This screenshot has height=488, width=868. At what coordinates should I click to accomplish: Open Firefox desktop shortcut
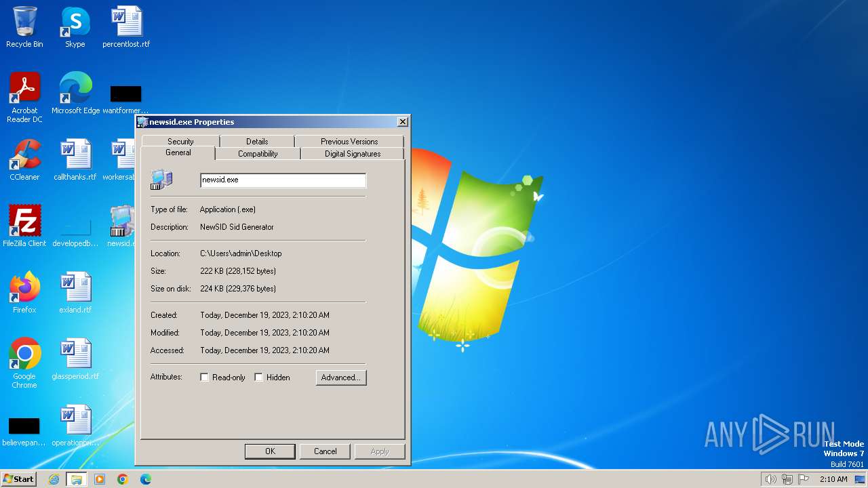24,293
